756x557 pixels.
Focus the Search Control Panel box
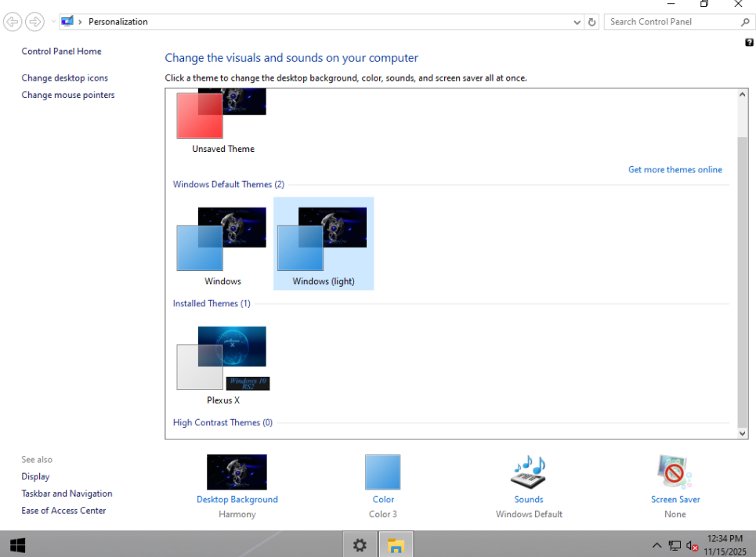[672, 22]
